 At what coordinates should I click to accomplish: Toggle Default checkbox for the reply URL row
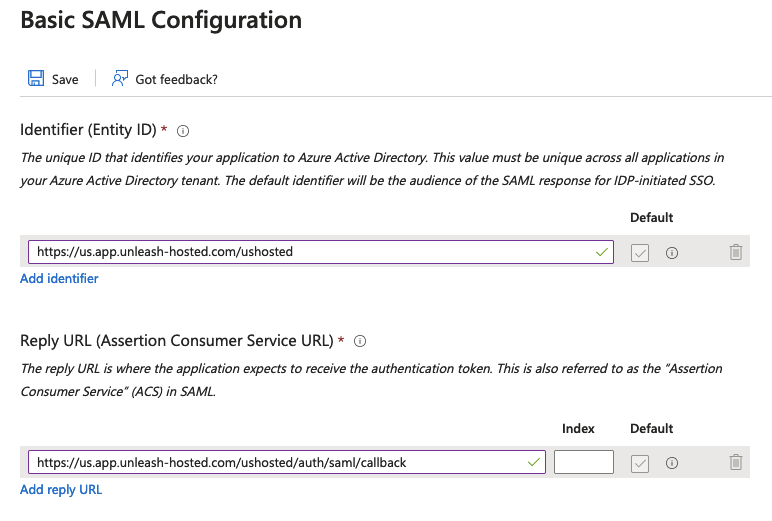[640, 463]
